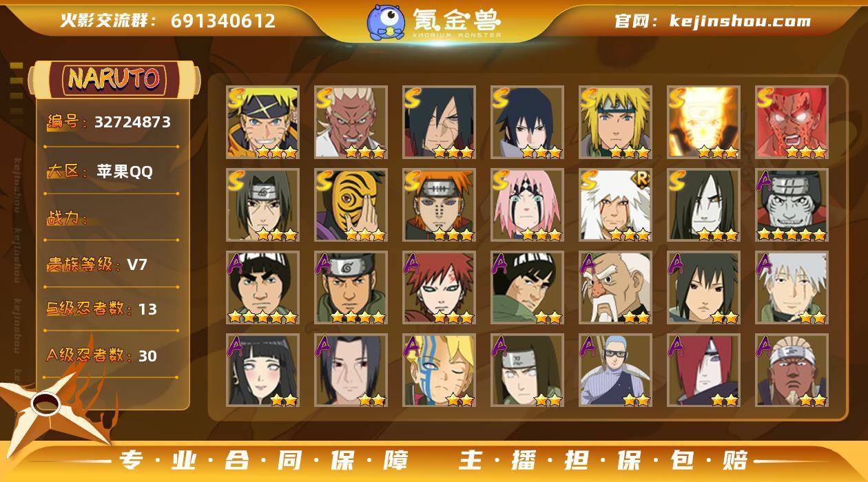Select the red-haired Gaara portrait

coord(439,288)
